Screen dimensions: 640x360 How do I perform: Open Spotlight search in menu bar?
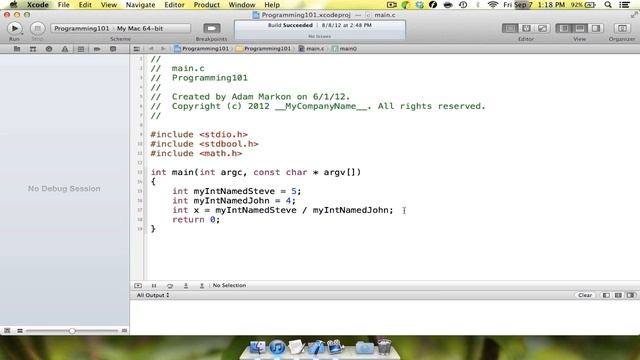(x=608, y=5)
